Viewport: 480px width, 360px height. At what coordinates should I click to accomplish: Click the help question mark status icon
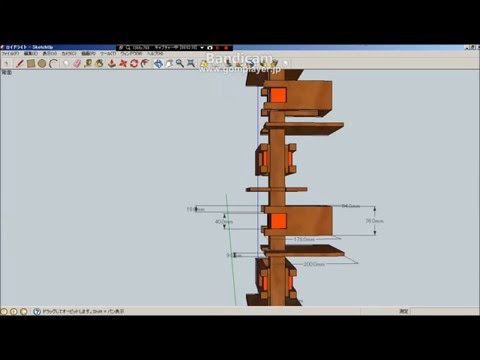point(37,311)
